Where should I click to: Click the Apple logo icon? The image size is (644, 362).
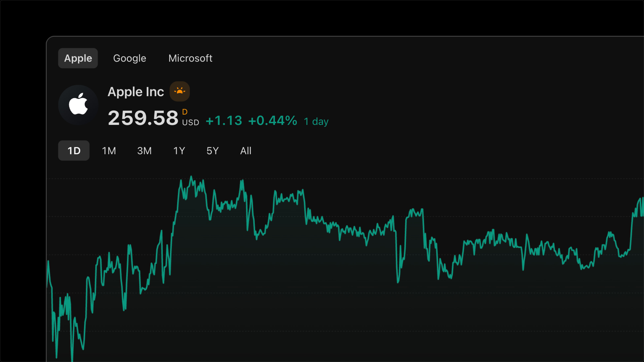pyautogui.click(x=78, y=104)
